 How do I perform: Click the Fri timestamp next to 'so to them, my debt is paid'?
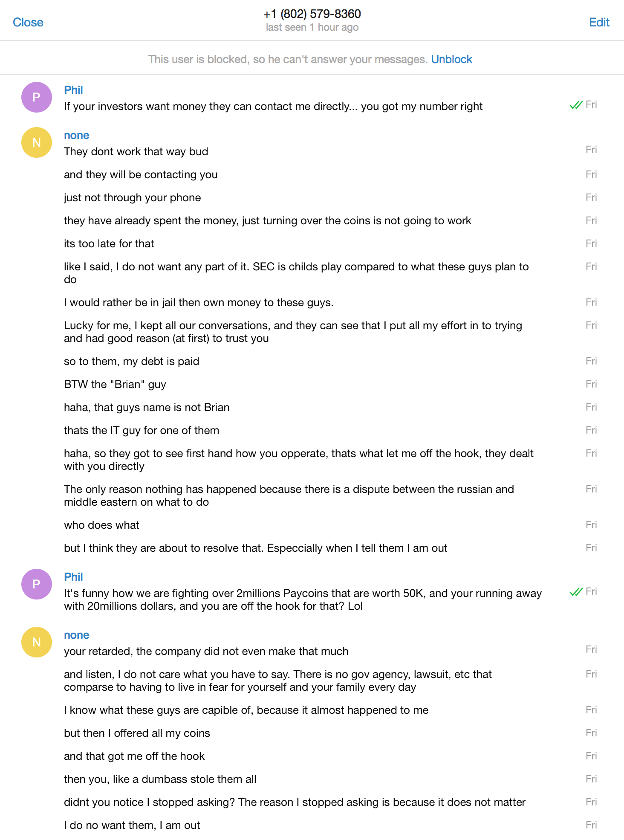pos(591,361)
